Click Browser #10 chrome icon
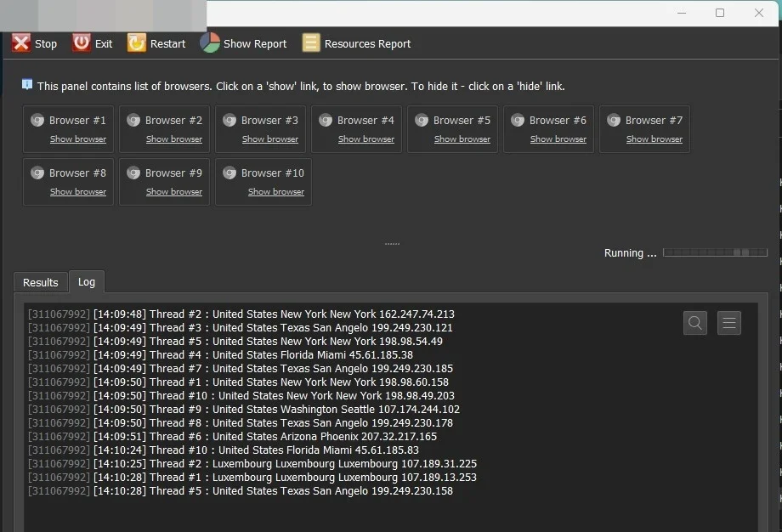The width and height of the screenshot is (782, 532). click(x=229, y=173)
